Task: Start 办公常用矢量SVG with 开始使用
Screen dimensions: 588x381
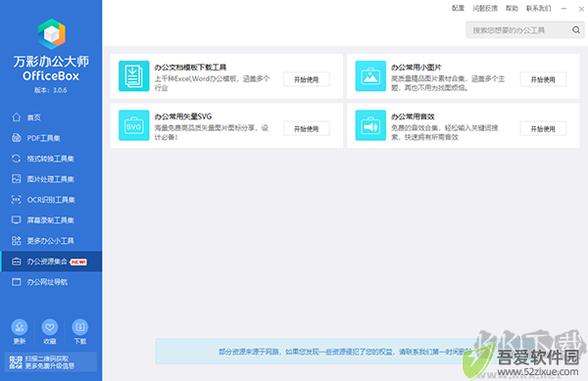Action: coord(307,129)
